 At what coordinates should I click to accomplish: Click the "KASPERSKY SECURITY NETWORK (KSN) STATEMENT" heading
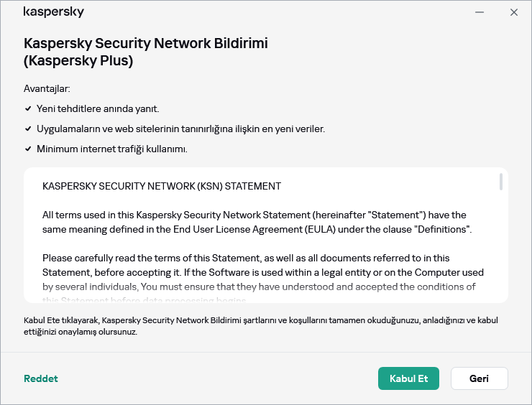point(162,186)
